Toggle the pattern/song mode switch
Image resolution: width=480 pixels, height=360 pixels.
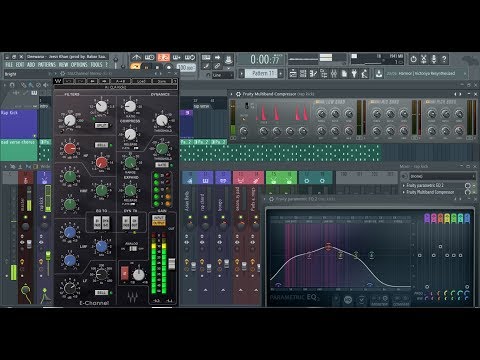tap(135, 67)
